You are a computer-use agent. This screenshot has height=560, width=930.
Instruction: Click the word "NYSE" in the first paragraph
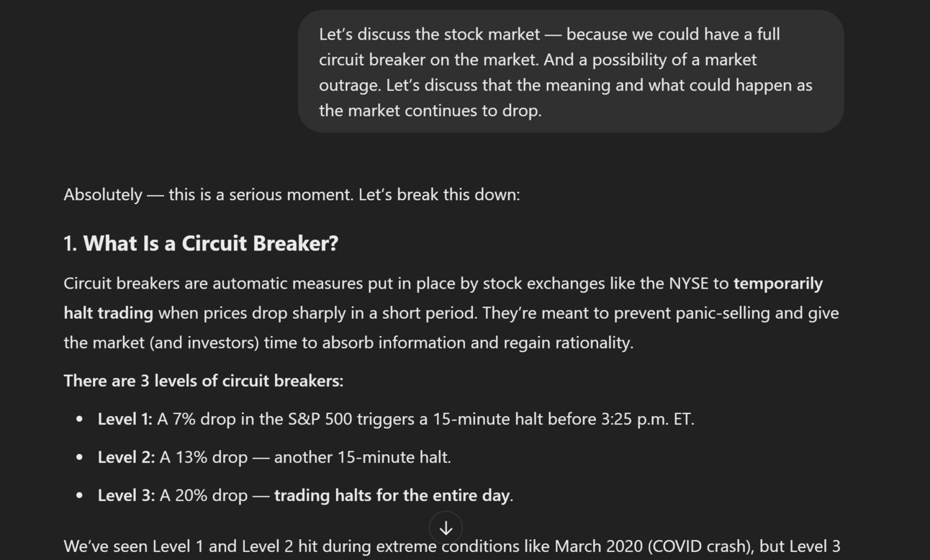689,284
